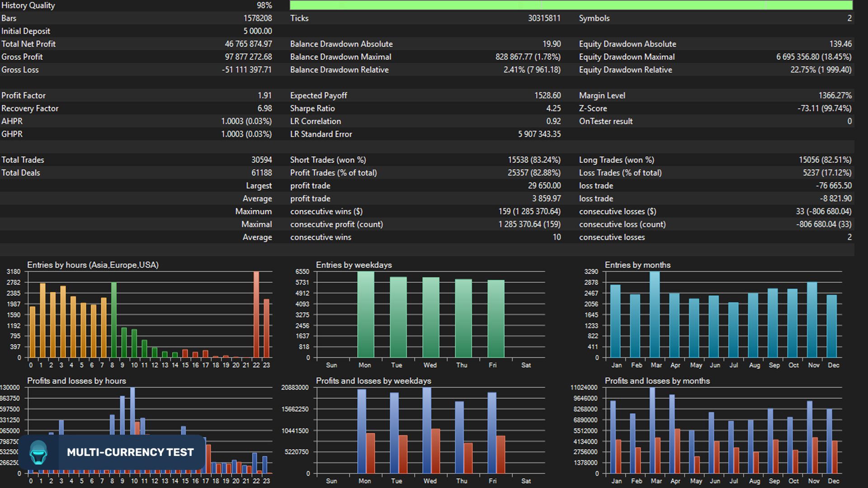
Task: Click the robot mascot icon on the badge
Action: click(38, 452)
